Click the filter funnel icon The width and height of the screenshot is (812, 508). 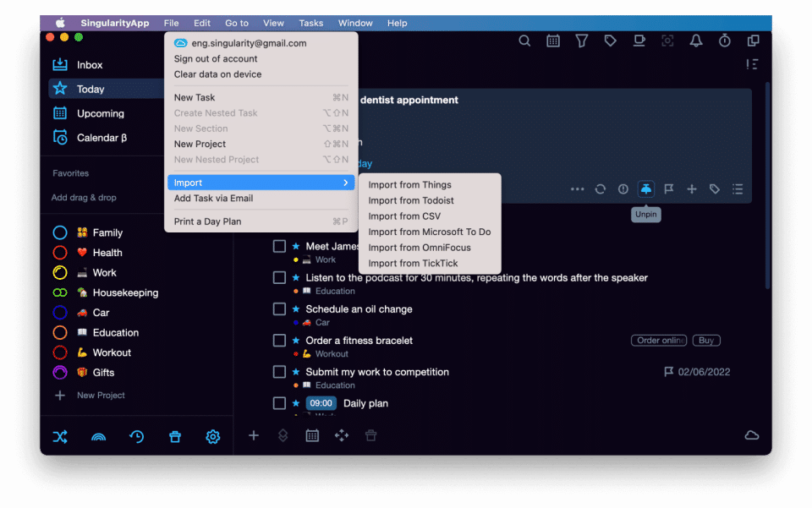click(582, 41)
